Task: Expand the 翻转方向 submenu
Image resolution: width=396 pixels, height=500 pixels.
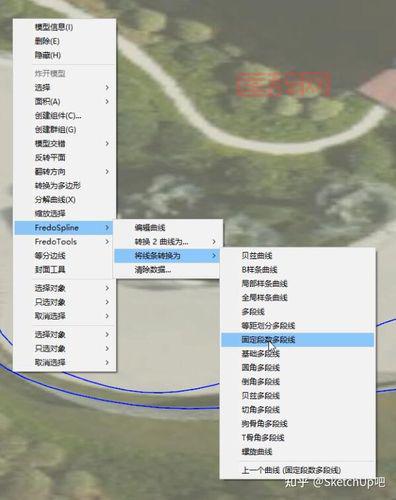Action: click(65, 172)
